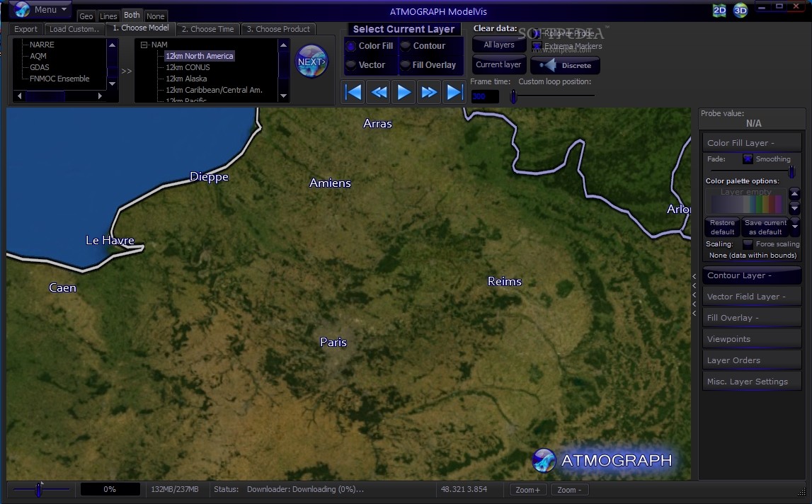
Task: Open dropdown beside Save current as default
Action: click(795, 226)
